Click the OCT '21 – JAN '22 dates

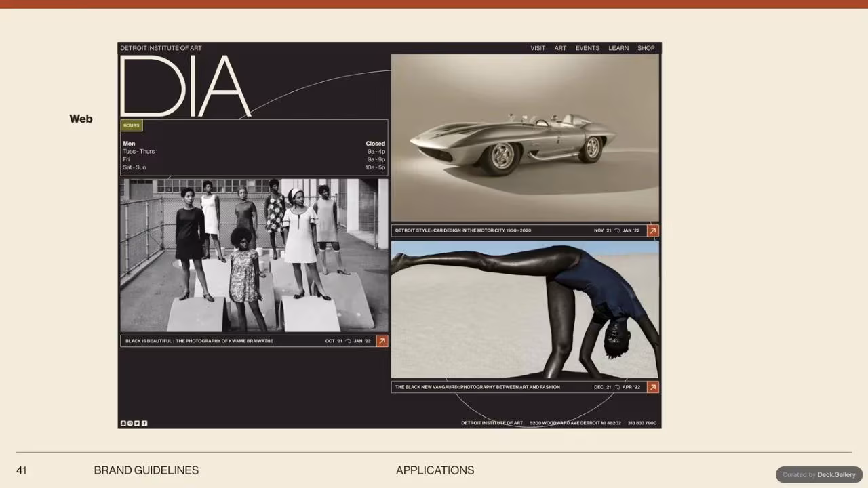tap(348, 341)
